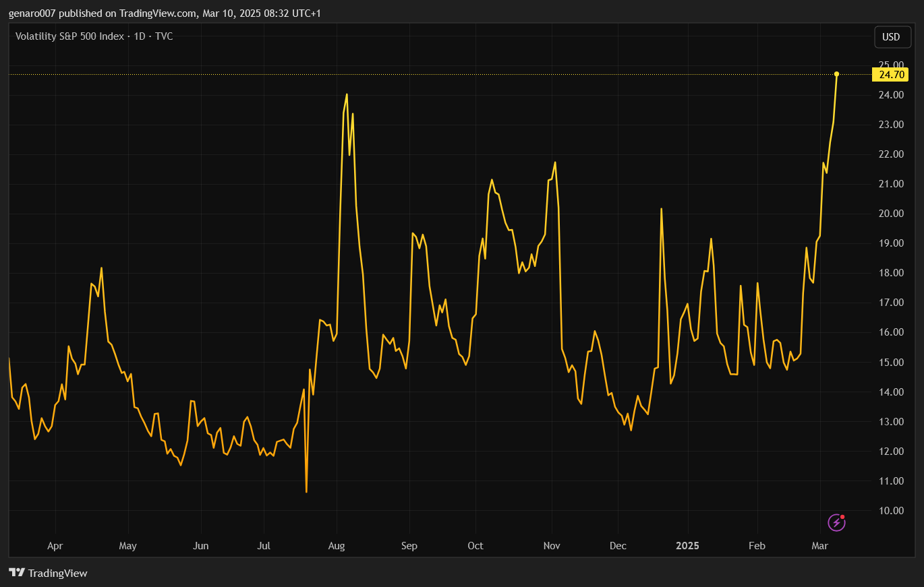Click the last data point dot at 24.70
The width and height of the screenshot is (924, 587).
837,74
